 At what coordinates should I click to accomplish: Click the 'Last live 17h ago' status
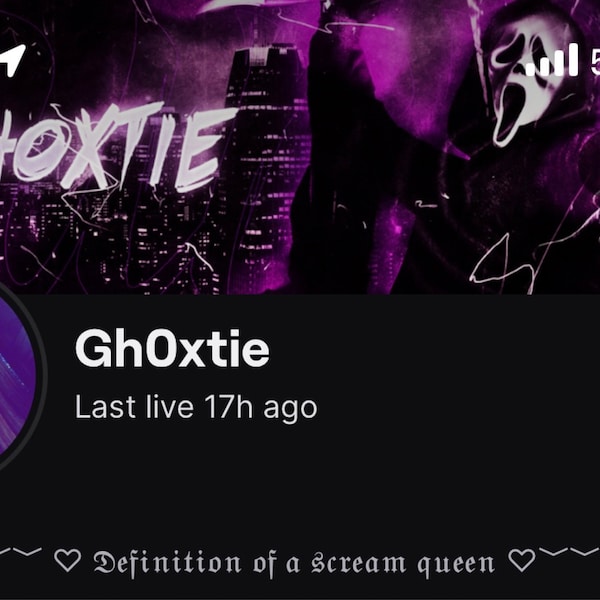pyautogui.click(x=196, y=407)
